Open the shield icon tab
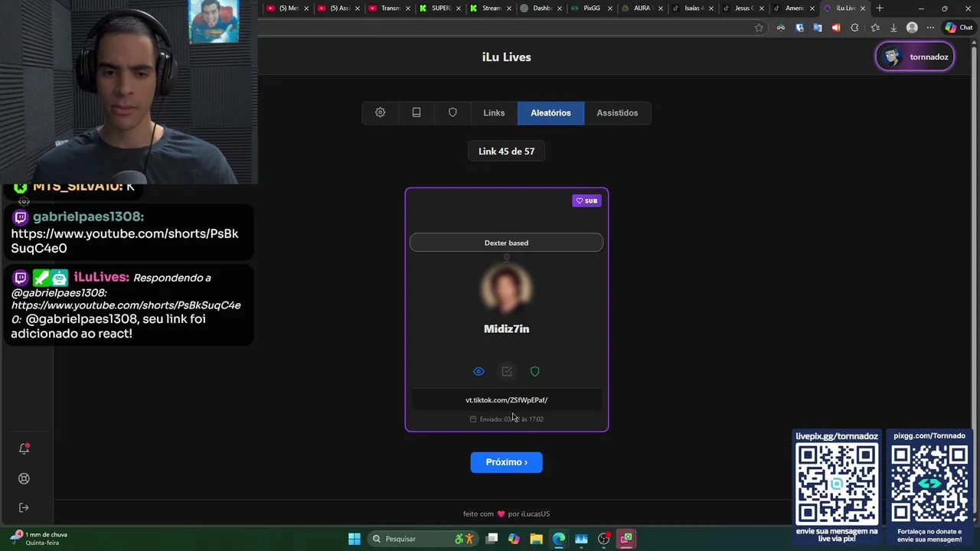Image resolution: width=980 pixels, height=551 pixels. pos(452,112)
